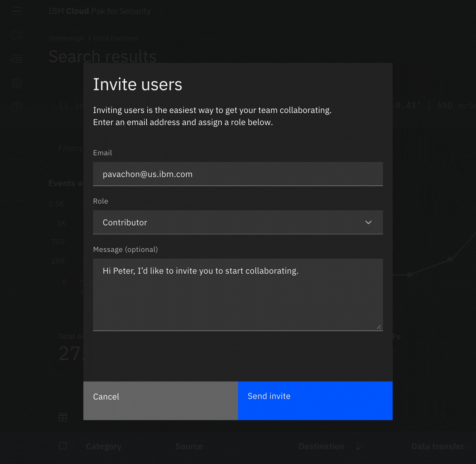Open the settings gear in the sidebar
Screen dimensions: 476x464
click(17, 83)
